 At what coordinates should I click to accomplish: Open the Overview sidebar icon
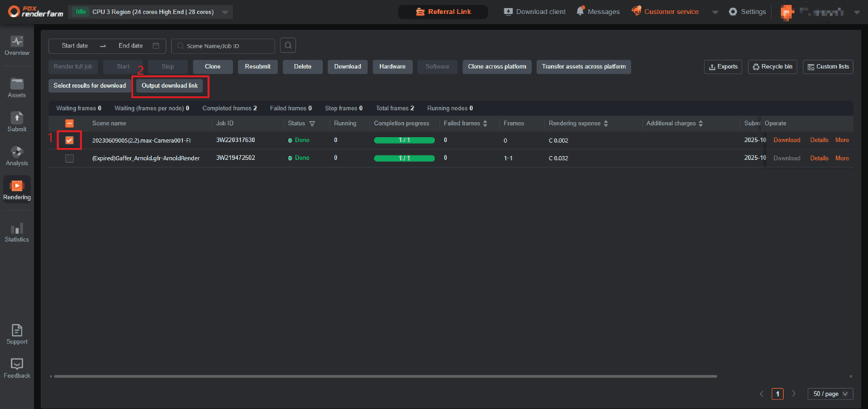coord(16,42)
